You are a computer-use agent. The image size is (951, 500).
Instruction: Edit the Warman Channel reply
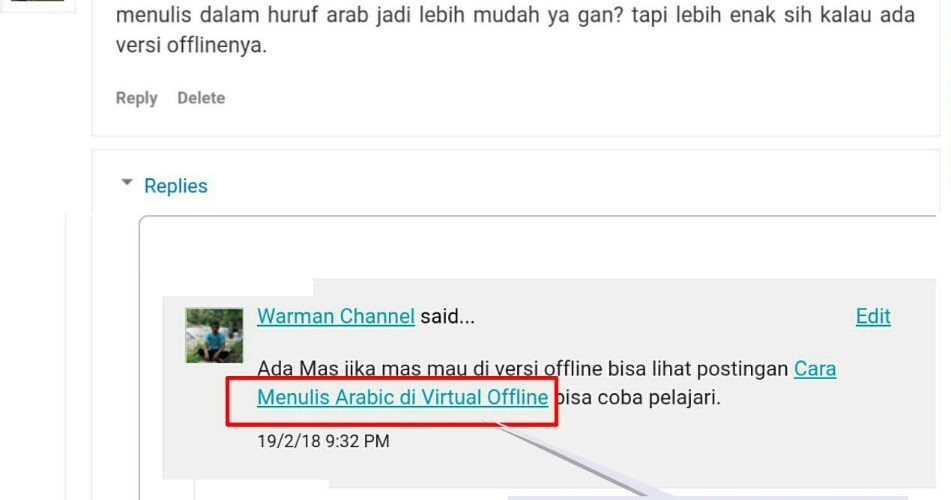tap(873, 316)
